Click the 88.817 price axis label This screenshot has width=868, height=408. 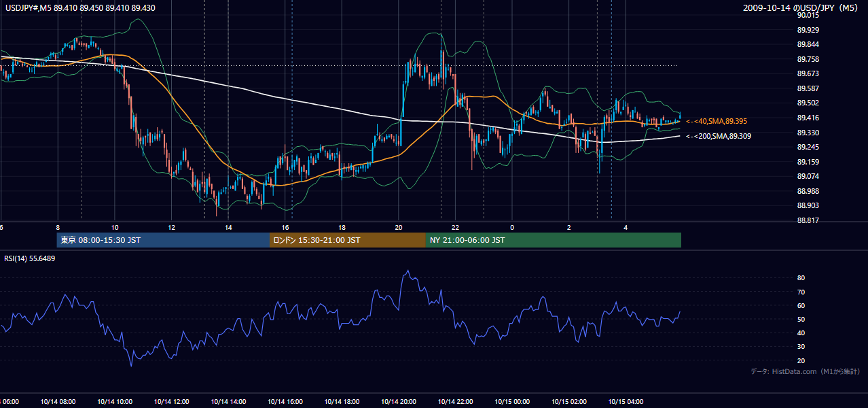tap(807, 220)
